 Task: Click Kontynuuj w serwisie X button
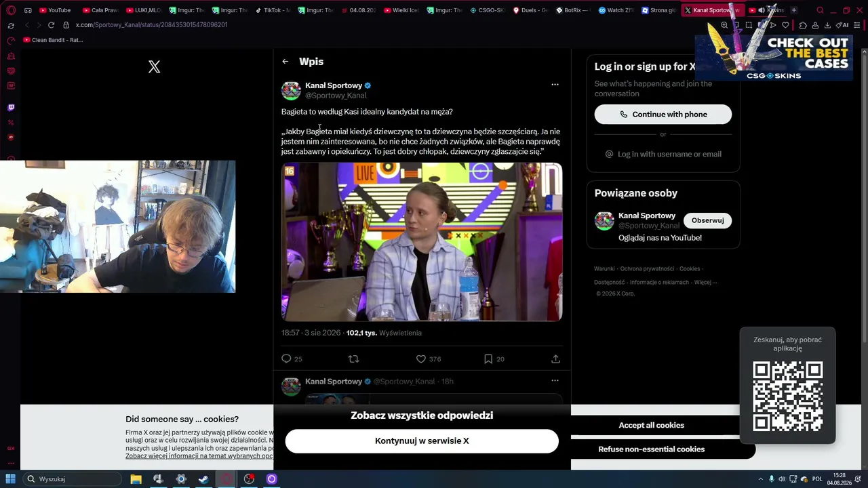(x=422, y=441)
